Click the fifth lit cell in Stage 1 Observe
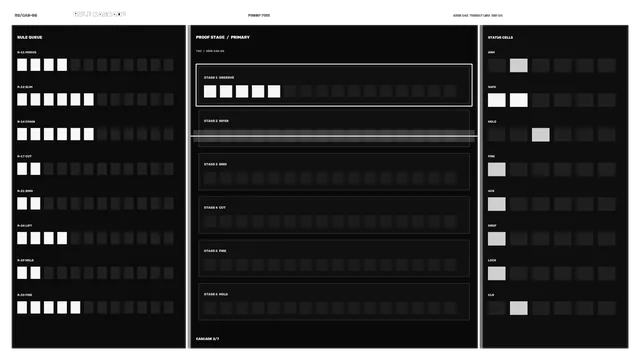 (274, 91)
